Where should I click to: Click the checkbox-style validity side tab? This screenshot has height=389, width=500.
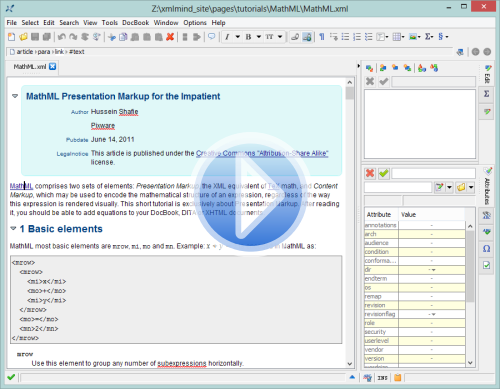click(487, 265)
